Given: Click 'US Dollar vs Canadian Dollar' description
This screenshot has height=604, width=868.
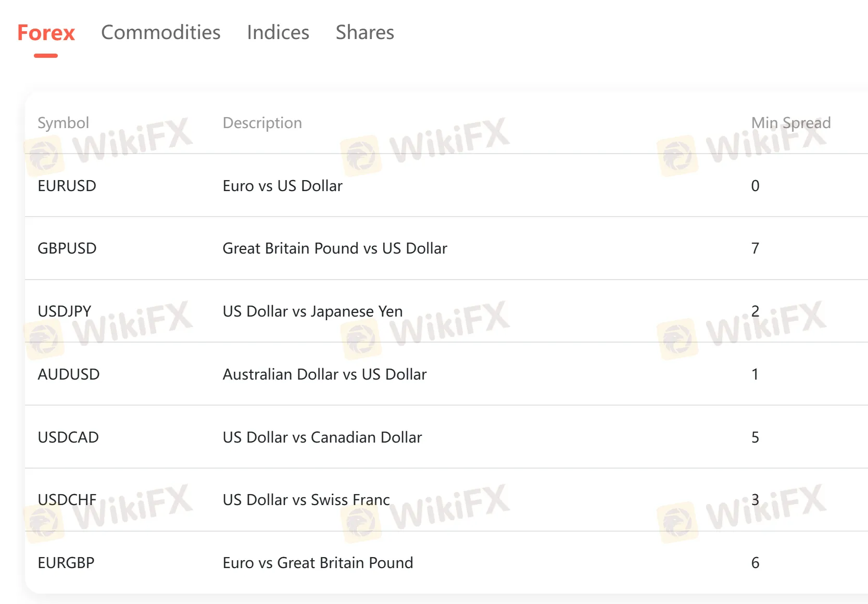Looking at the screenshot, I should click(x=322, y=437).
